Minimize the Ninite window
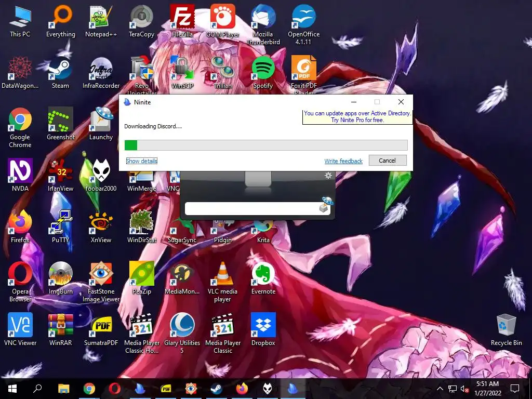Image resolution: width=532 pixels, height=399 pixels. [x=353, y=102]
